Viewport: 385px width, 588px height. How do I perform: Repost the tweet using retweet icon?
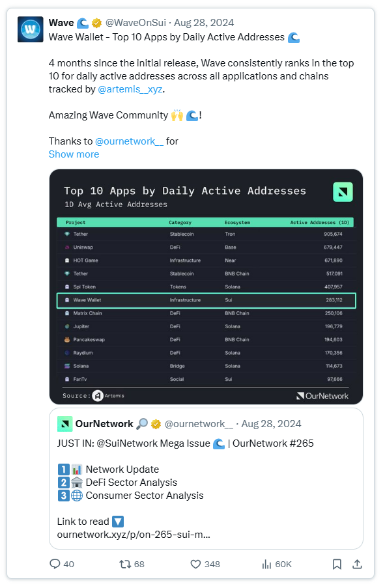coord(125,564)
